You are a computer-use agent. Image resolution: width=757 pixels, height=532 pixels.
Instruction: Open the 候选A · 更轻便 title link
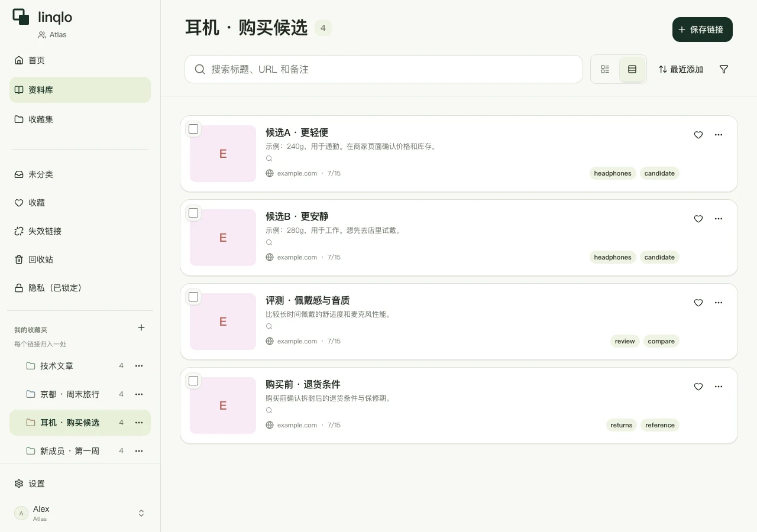pos(297,132)
